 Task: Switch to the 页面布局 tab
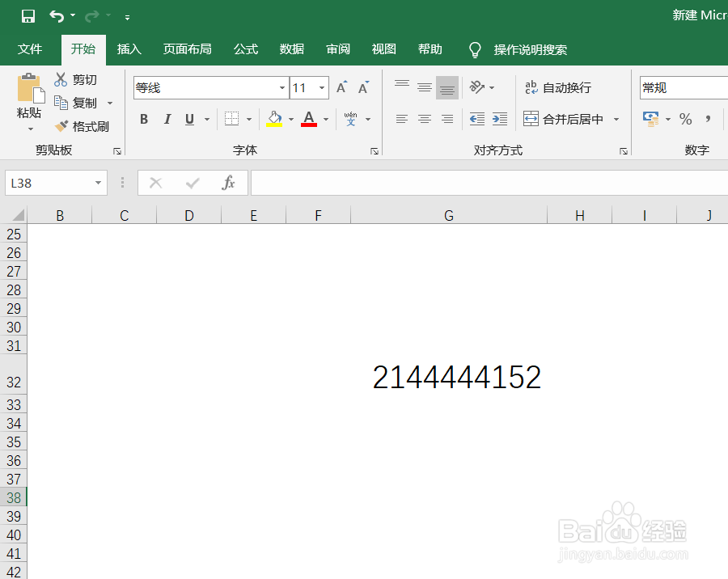pyautogui.click(x=187, y=49)
